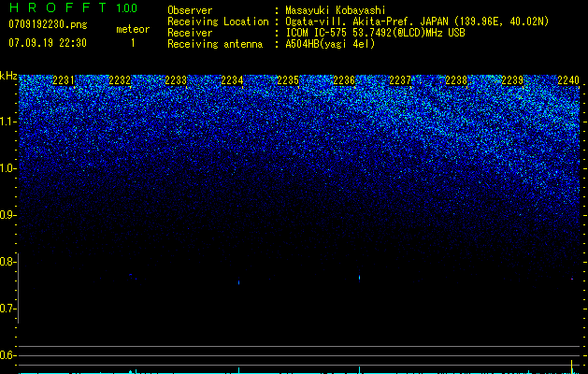The height and width of the screenshot is (374, 588).
Task: Click the Receiving antenna field label
Action: [x=215, y=44]
